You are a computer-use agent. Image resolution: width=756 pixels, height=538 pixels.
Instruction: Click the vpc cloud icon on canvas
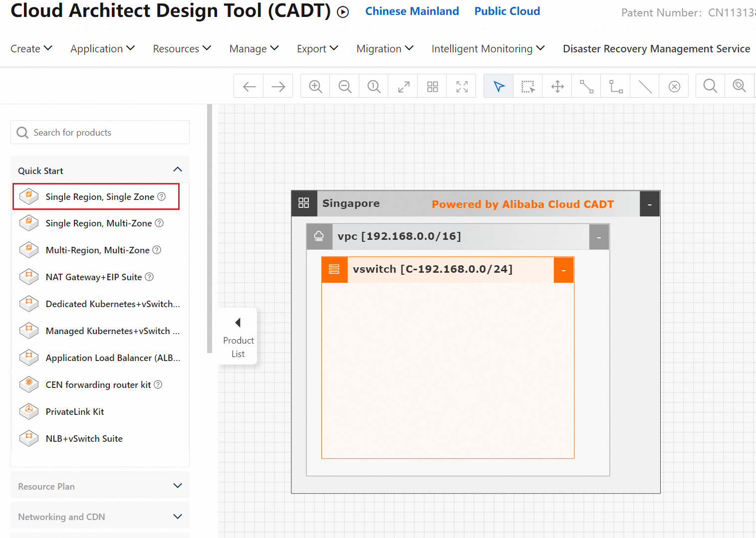point(319,236)
